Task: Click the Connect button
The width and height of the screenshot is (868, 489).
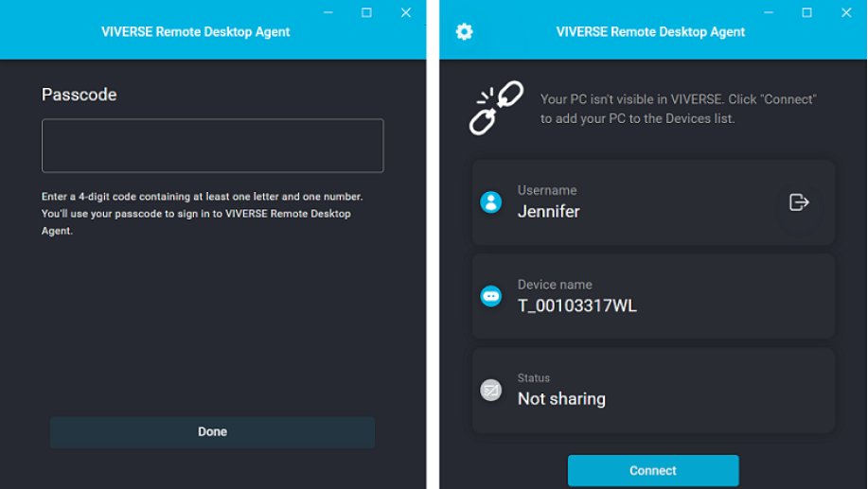Action: (653, 471)
